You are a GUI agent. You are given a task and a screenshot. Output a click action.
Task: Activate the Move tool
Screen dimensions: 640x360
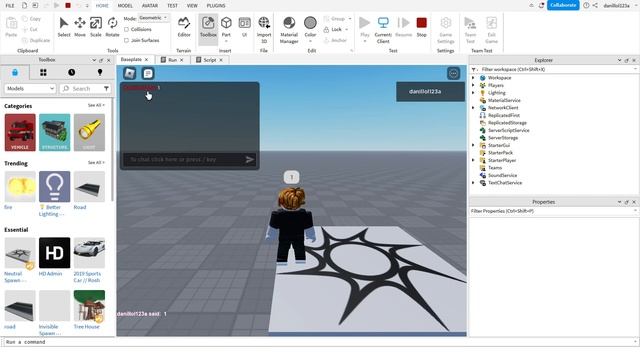pos(80,27)
